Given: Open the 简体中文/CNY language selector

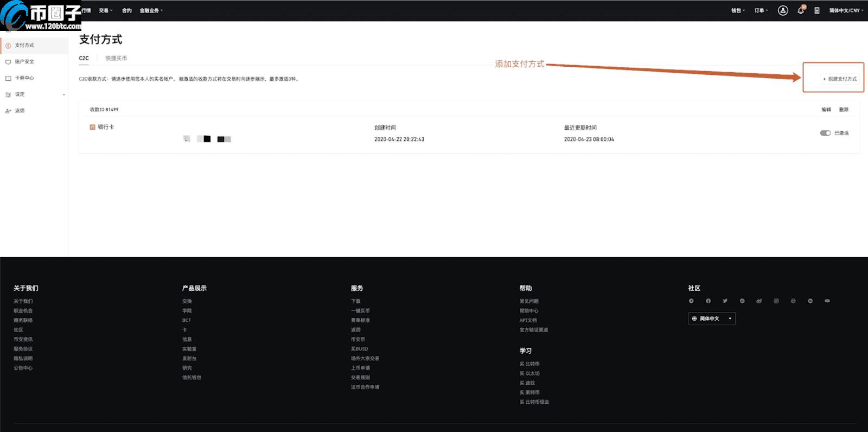Looking at the screenshot, I should pyautogui.click(x=846, y=10).
